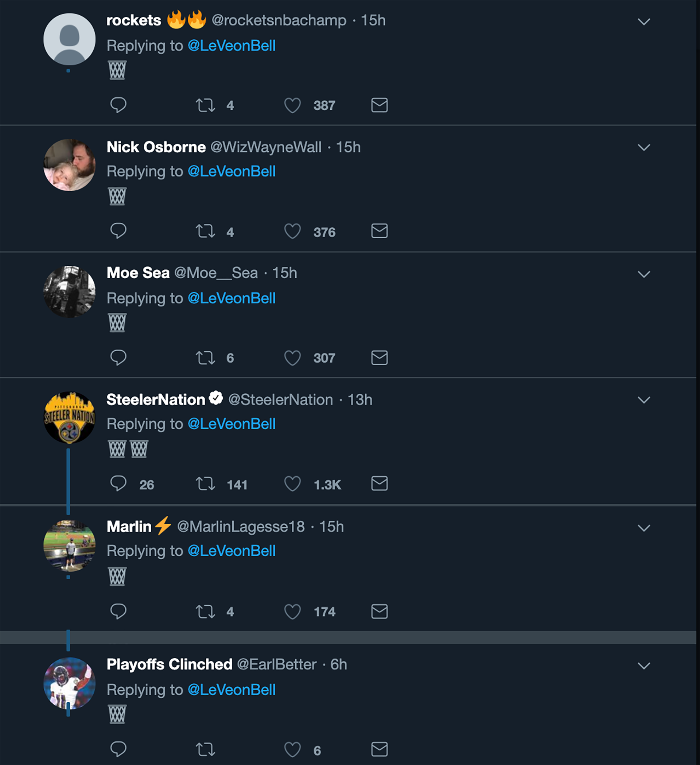The width and height of the screenshot is (700, 765).
Task: Open the @LeVeonBell link in Nick Osborne's reply
Action: pyautogui.click(x=232, y=172)
